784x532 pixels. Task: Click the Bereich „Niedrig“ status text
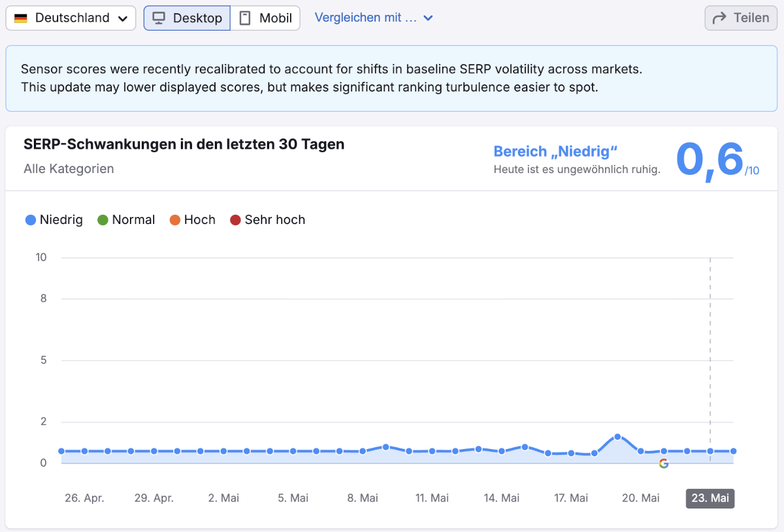[555, 151]
